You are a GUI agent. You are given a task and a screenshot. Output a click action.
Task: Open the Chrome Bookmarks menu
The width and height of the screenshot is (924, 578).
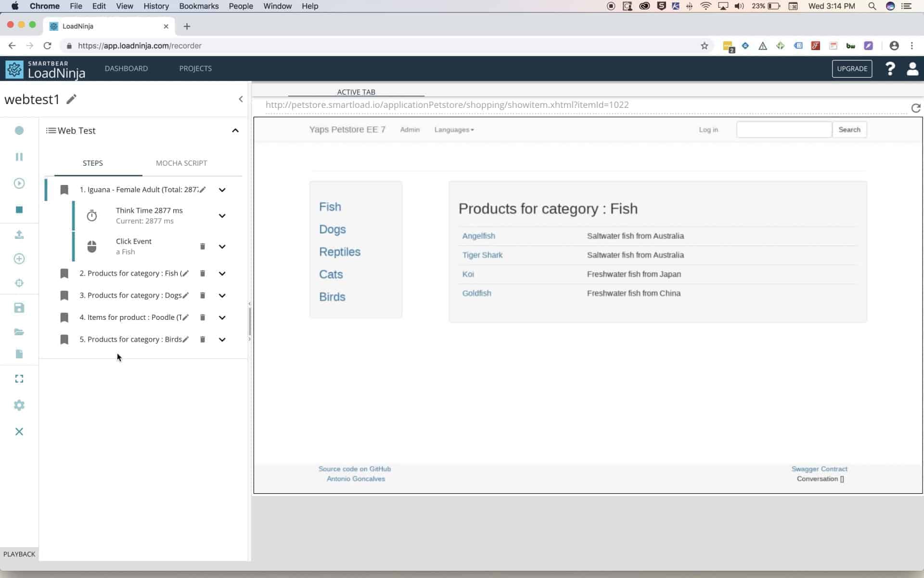pos(199,6)
